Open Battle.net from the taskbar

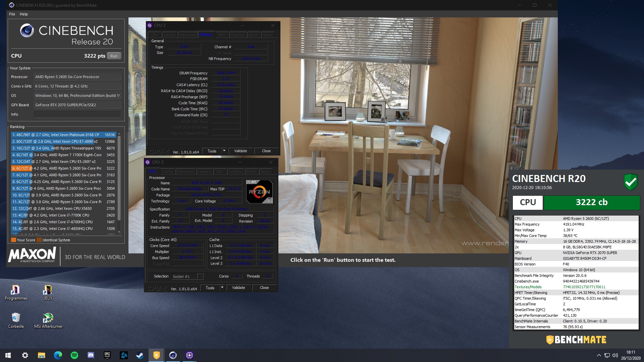123,355
